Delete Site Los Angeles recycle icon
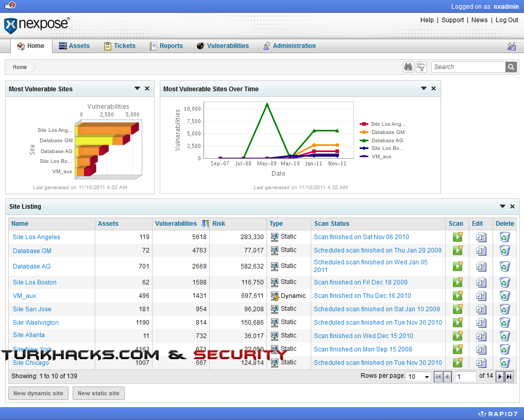Viewport: 524px width, 420px height. point(504,237)
